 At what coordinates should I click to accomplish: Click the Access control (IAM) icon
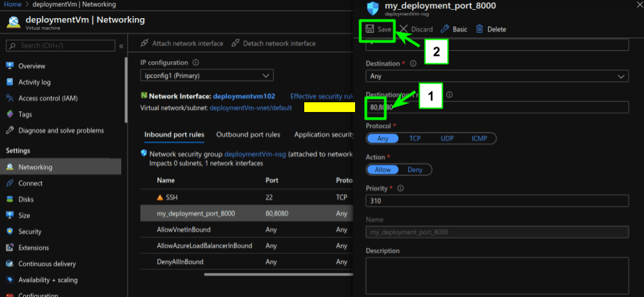coord(10,98)
